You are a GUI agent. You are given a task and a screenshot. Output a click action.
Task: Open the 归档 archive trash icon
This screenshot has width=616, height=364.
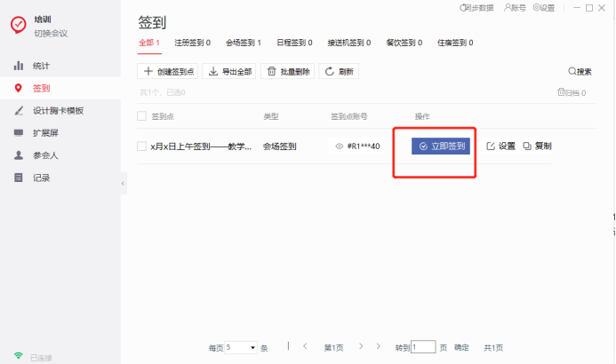point(561,91)
